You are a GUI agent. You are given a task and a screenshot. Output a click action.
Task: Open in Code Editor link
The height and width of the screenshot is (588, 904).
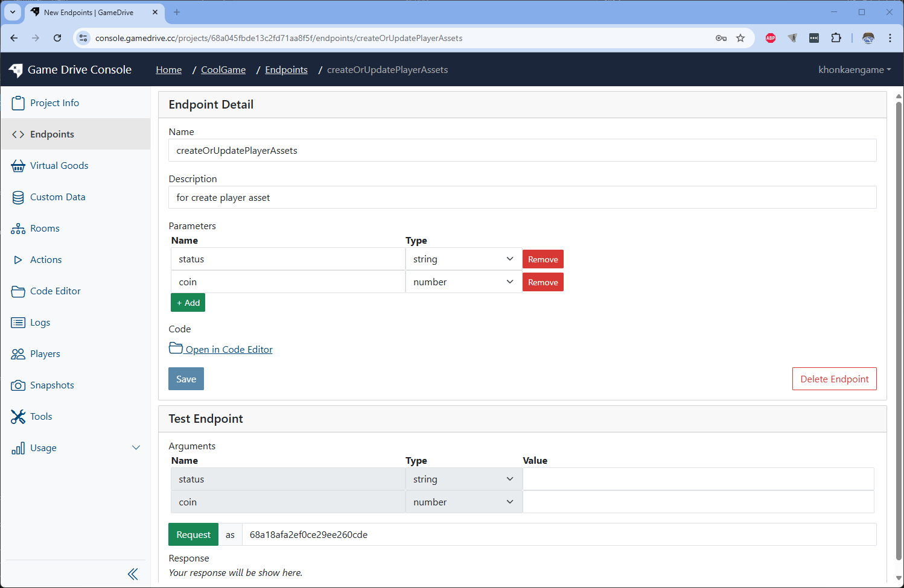[x=228, y=349]
